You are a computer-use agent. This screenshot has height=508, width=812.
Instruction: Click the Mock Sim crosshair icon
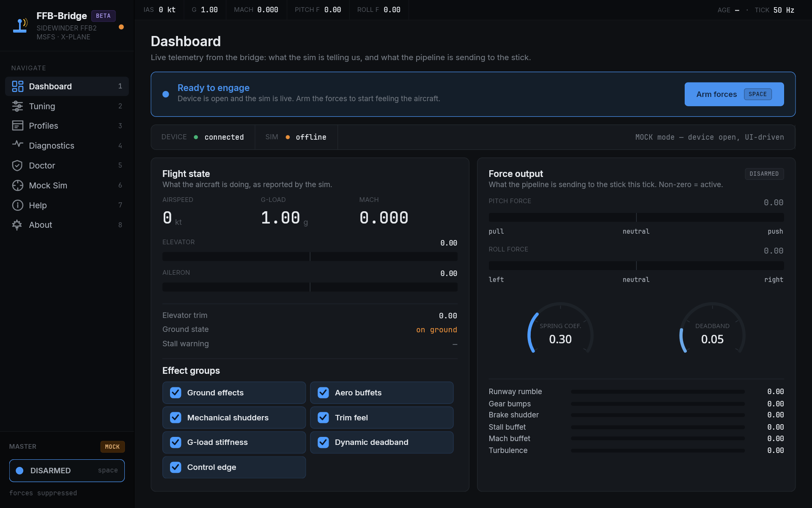[x=17, y=185]
